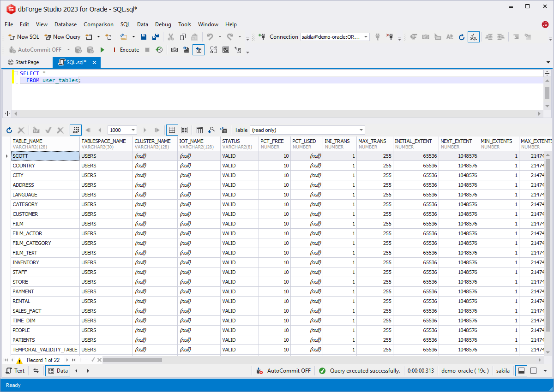The image size is (554, 392).
Task: Click the Save (floppy disk) icon
Action: tap(144, 37)
